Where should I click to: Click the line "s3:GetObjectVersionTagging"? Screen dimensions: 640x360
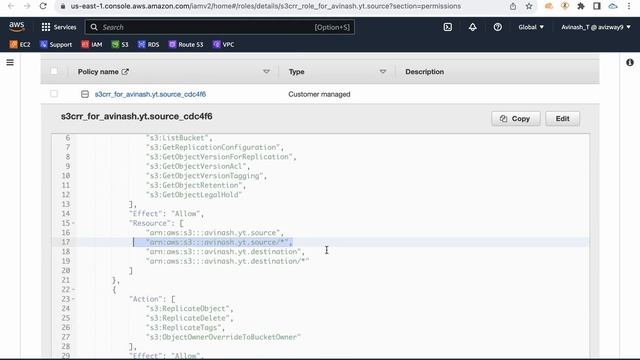pyautogui.click(x=206, y=176)
